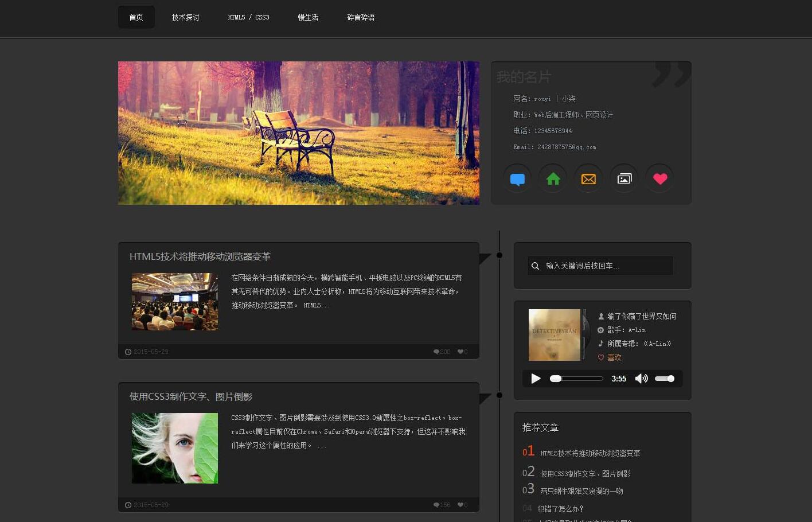Click the magnifier icon in the search box
The height and width of the screenshot is (522, 812).
(535, 266)
